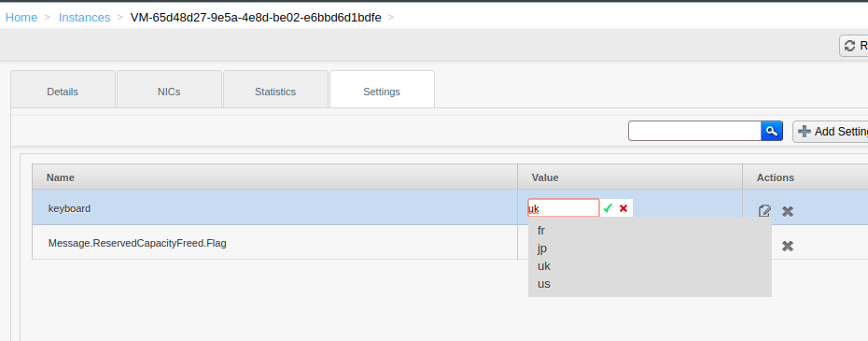Image resolution: width=868 pixels, height=341 pixels.
Task: Open the NICs tab
Action: pyautogui.click(x=169, y=92)
